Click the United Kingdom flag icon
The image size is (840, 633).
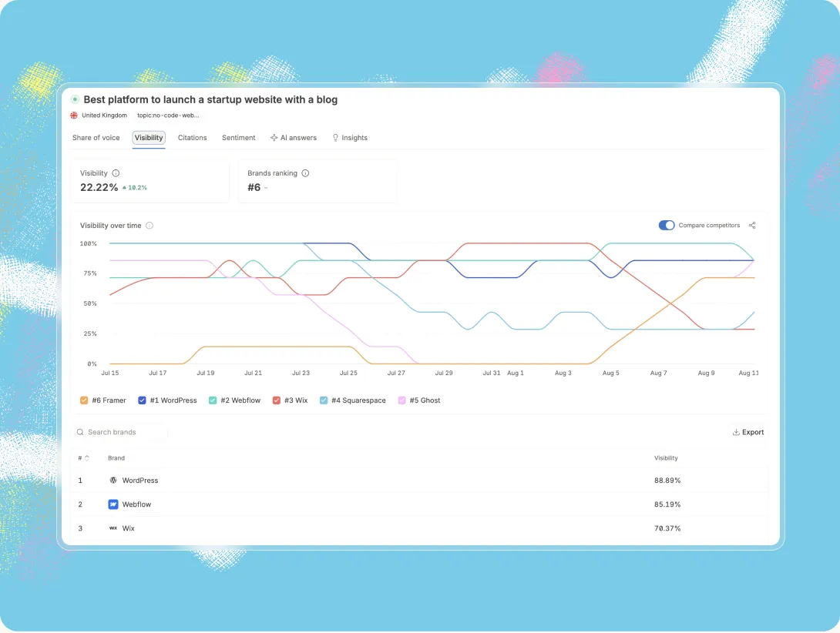coord(74,116)
